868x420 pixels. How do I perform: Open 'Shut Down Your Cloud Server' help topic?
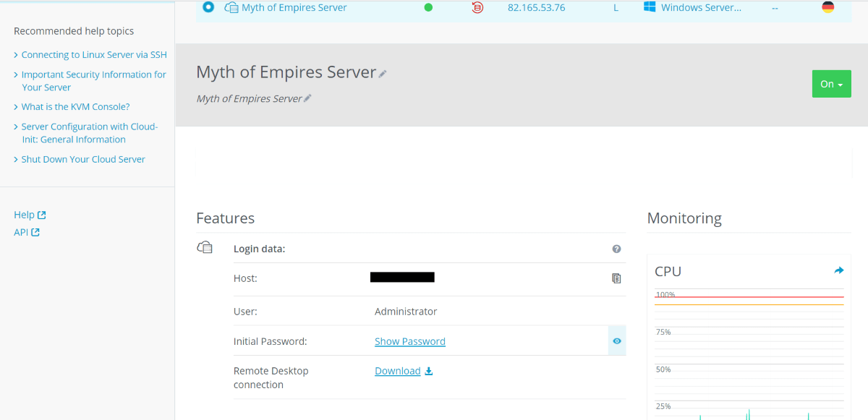(x=83, y=159)
